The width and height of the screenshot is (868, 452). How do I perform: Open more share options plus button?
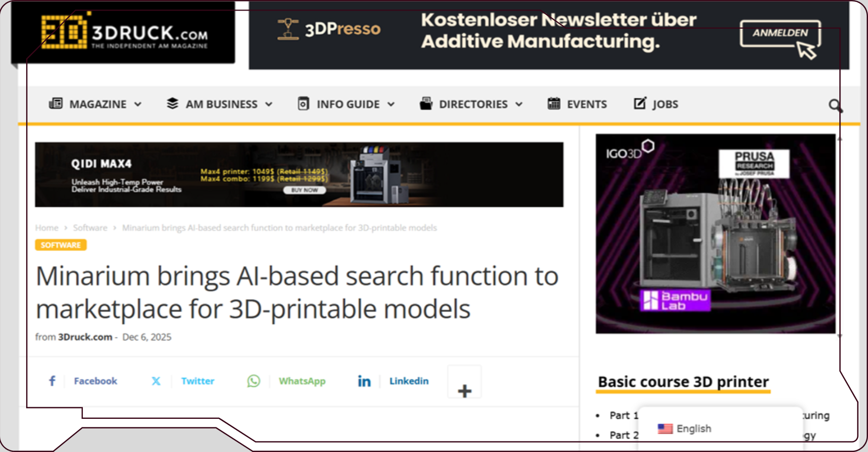coord(465,390)
